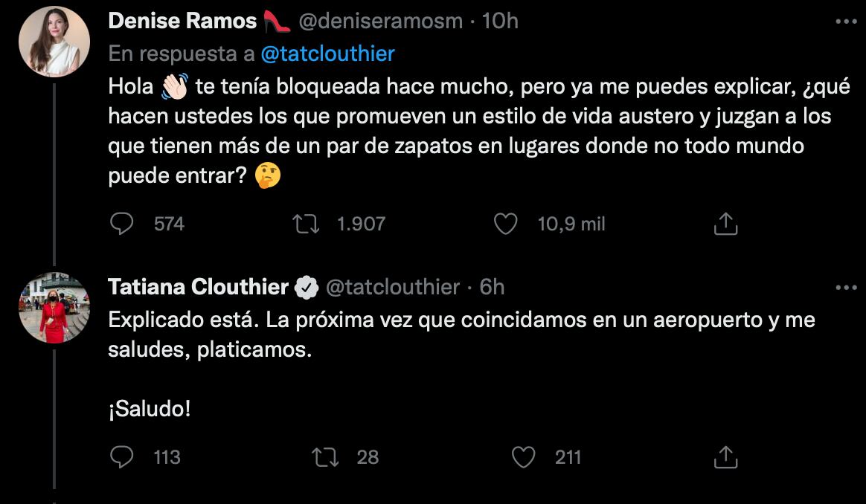
Task: Click the @tatclouthier mention link
Action: point(327,54)
